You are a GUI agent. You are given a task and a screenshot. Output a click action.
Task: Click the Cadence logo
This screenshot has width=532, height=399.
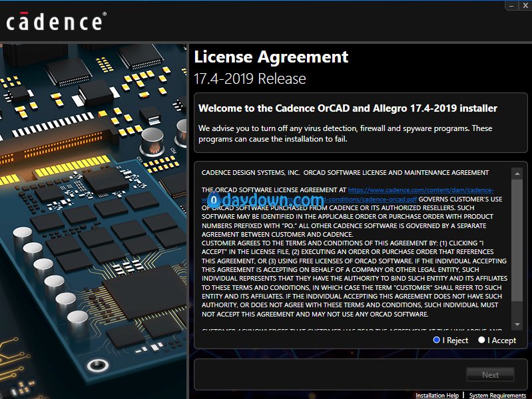point(57,21)
